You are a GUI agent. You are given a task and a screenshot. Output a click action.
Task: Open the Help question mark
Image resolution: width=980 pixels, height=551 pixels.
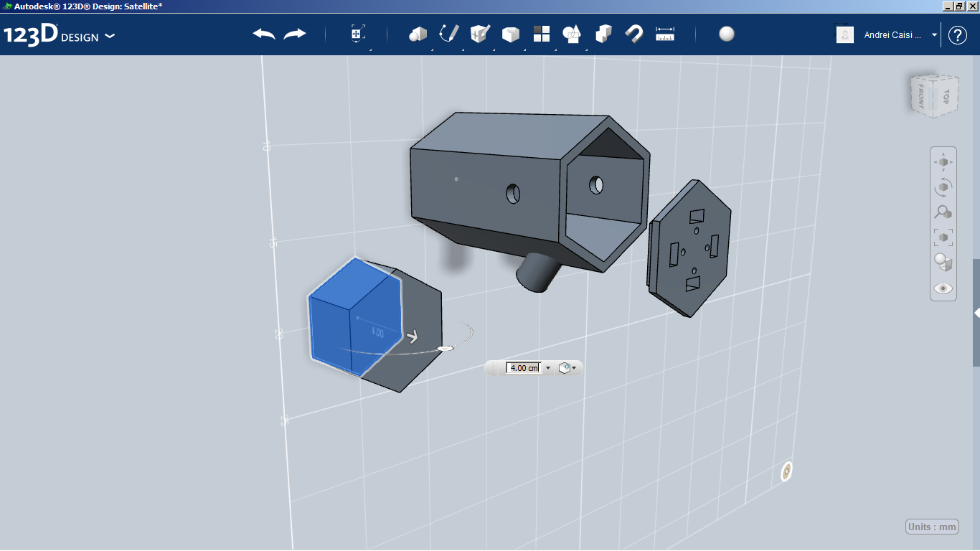[x=958, y=34]
